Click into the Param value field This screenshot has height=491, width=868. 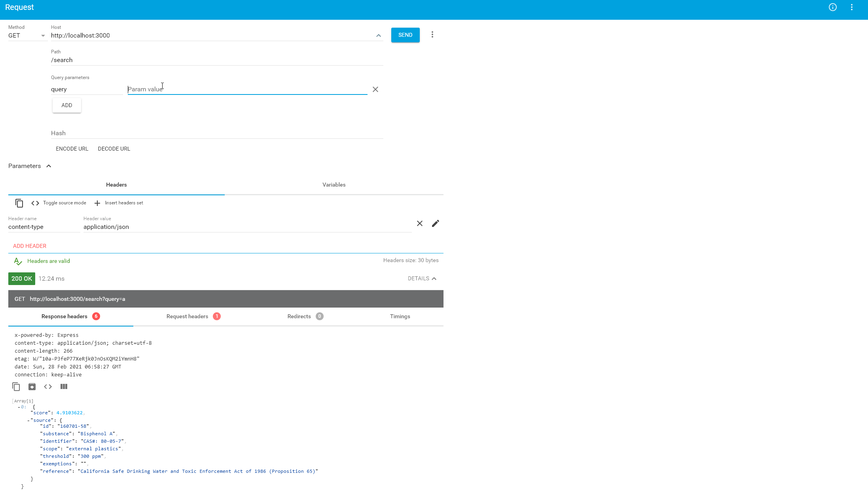247,89
